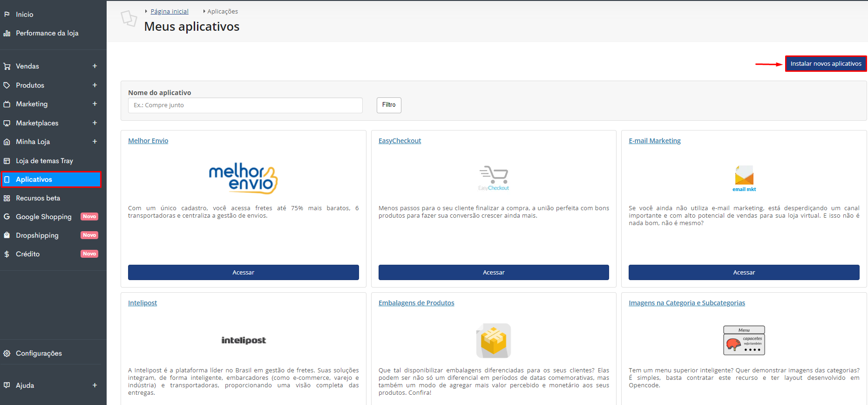Click the Loja de temas Tray layout icon
The height and width of the screenshot is (405, 868).
[x=7, y=161]
